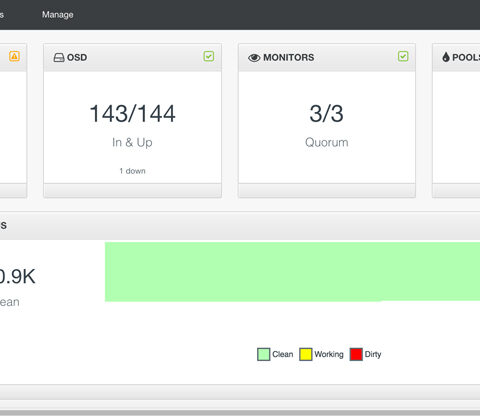Click the Dirty legend red swatch
Image resolution: width=480 pixels, height=416 pixels.
pyautogui.click(x=356, y=354)
